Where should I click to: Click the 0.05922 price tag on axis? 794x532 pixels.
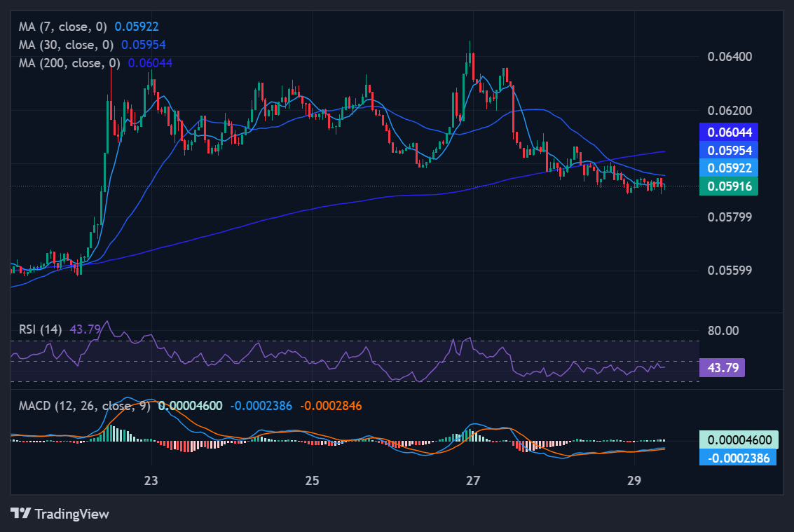pos(730,168)
